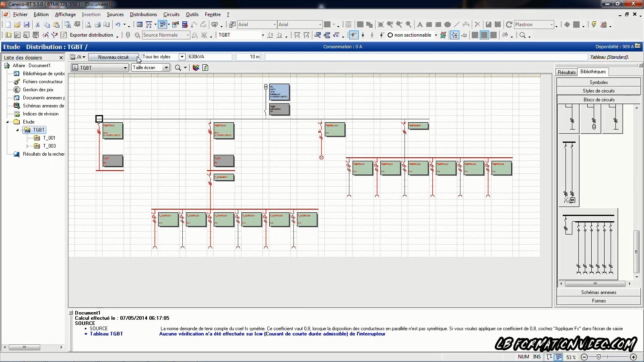Select Gestion des prix tree item
644x362 pixels.
[38, 90]
